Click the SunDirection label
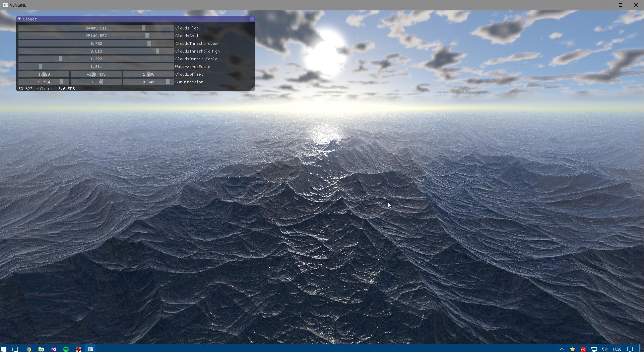644x352 pixels. 189,82
